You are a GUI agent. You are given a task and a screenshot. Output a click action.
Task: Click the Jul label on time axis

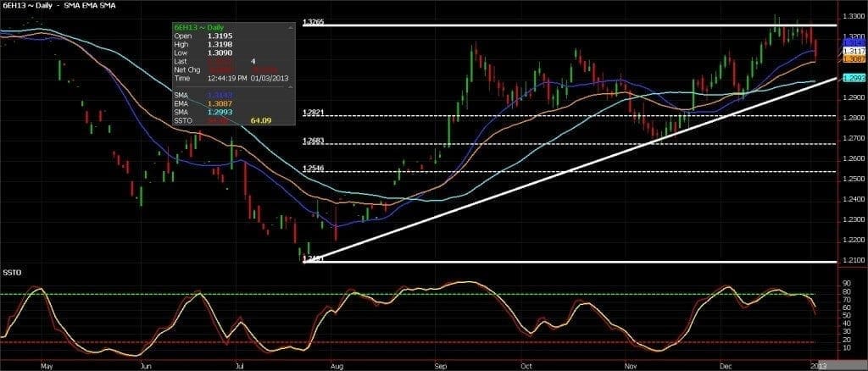coord(240,365)
